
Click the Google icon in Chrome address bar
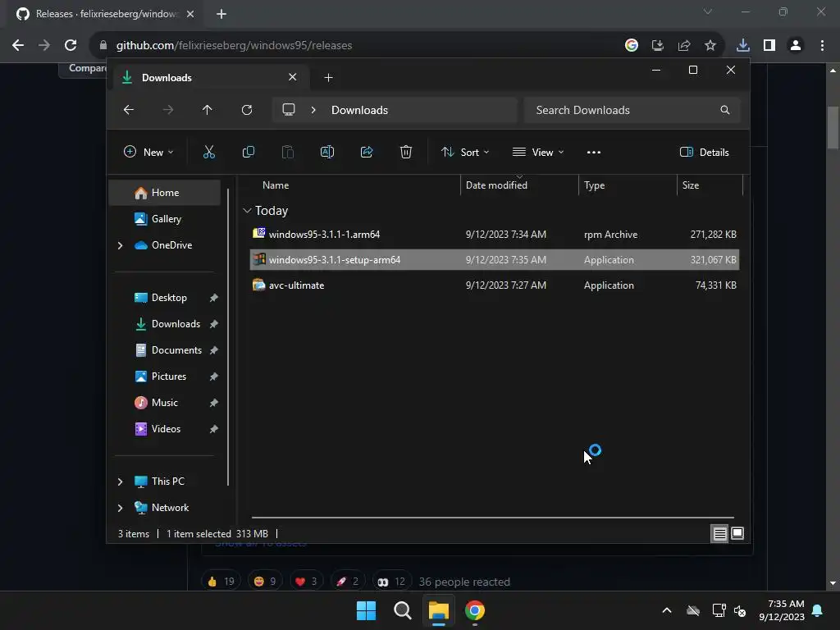click(x=632, y=45)
